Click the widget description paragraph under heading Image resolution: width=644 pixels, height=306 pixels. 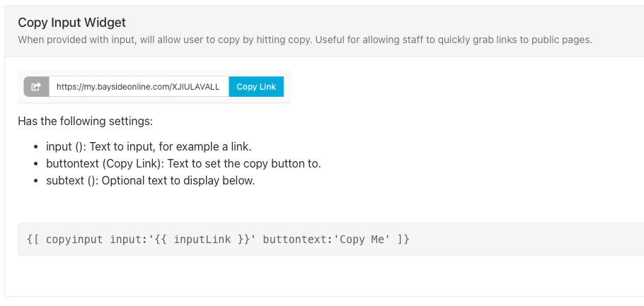click(x=305, y=40)
